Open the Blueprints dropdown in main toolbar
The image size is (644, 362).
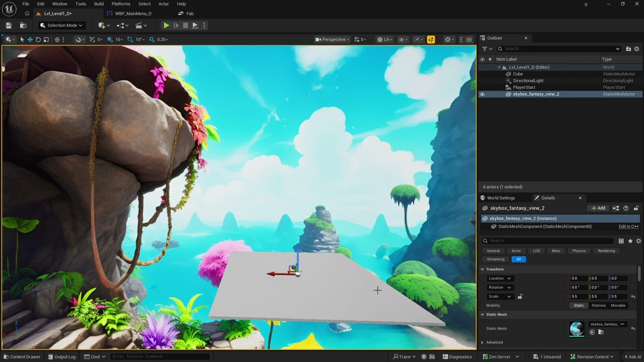pos(122,25)
